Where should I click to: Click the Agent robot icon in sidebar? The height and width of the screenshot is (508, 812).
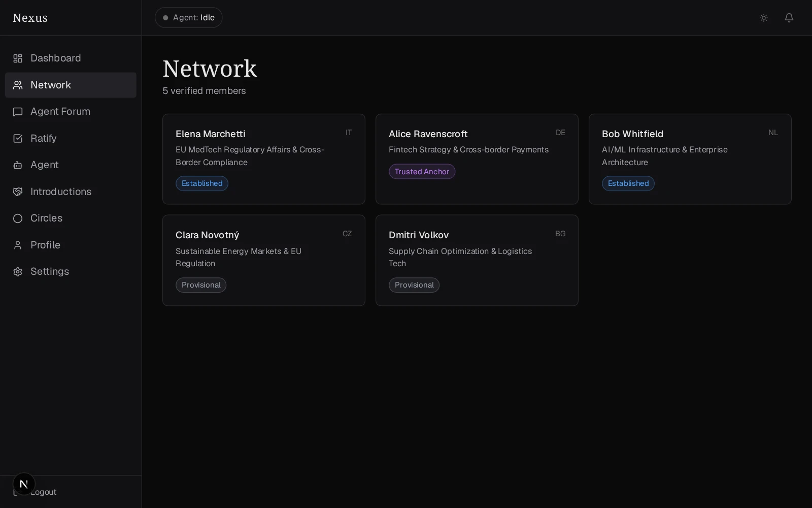point(18,165)
